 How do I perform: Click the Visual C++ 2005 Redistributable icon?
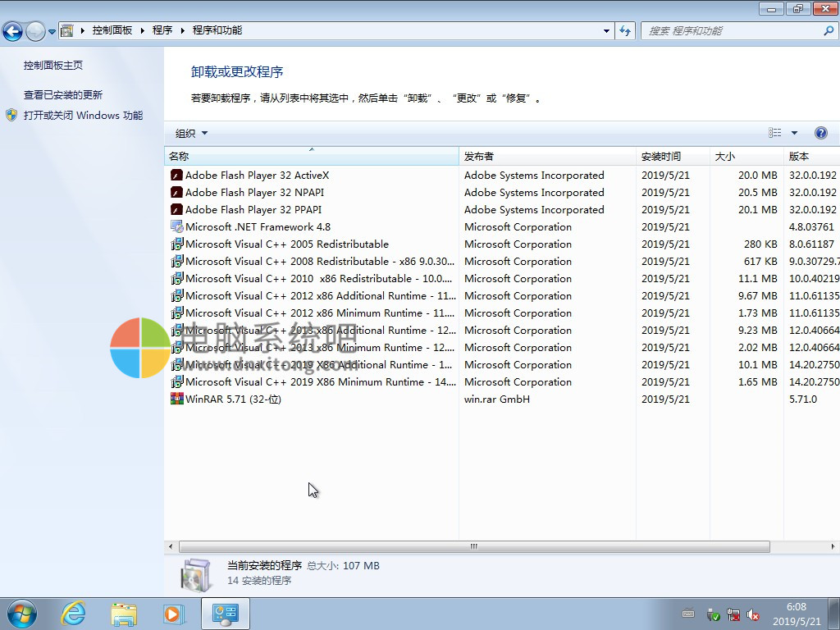(x=177, y=244)
